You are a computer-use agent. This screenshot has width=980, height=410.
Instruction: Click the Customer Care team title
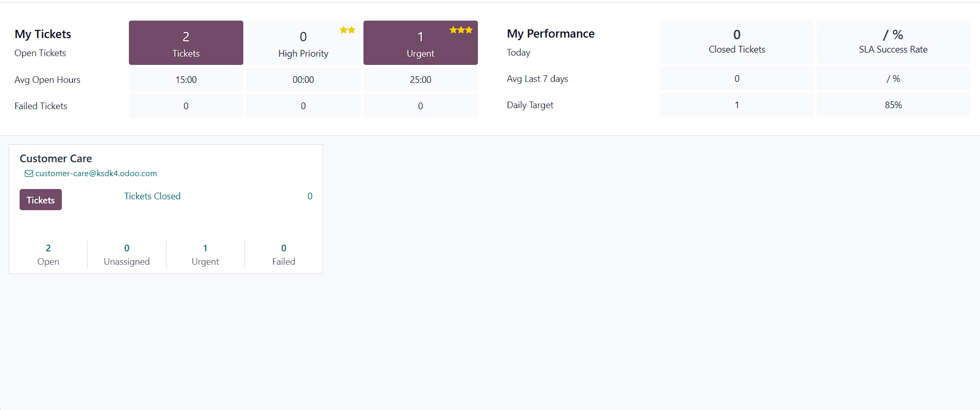(56, 159)
